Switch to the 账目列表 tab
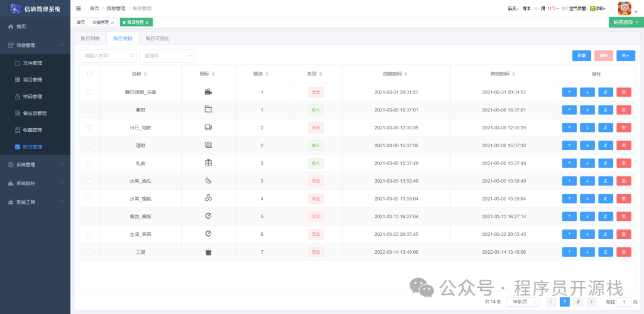This screenshot has height=314, width=644. point(90,38)
